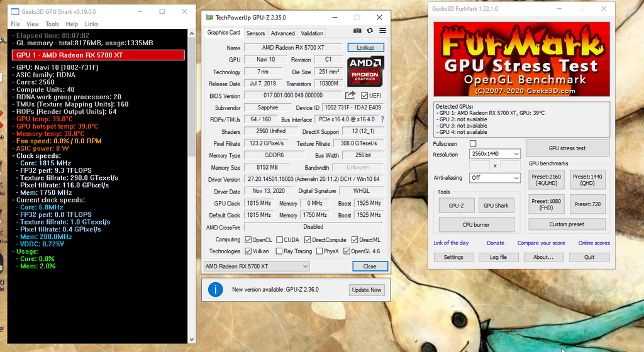Viewport: 644px width, 352px height.
Task: Toggle the OpenCL checkbox
Action: coord(248,239)
